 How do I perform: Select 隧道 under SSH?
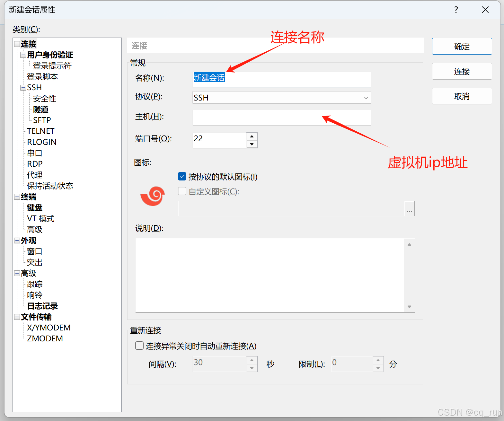pyautogui.click(x=41, y=110)
